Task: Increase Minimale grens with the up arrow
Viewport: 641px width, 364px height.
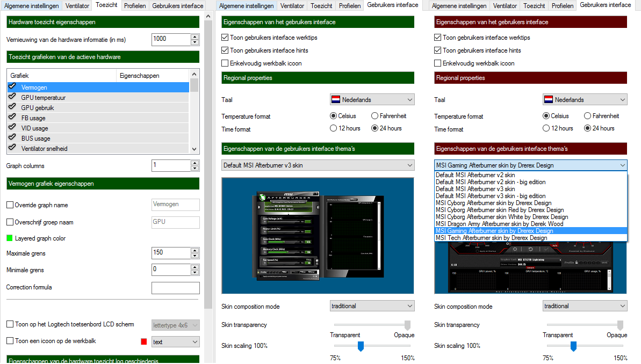Action: point(195,267)
